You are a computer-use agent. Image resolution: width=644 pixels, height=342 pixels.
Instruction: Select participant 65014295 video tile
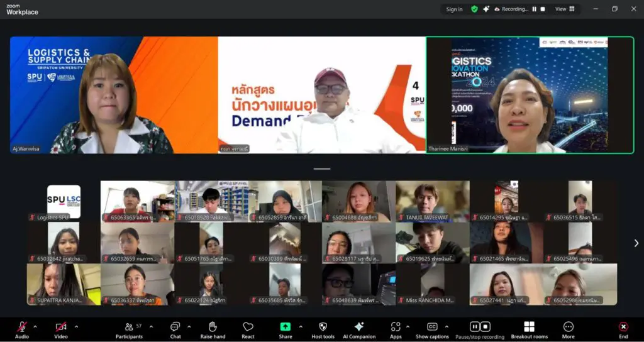[x=506, y=202]
